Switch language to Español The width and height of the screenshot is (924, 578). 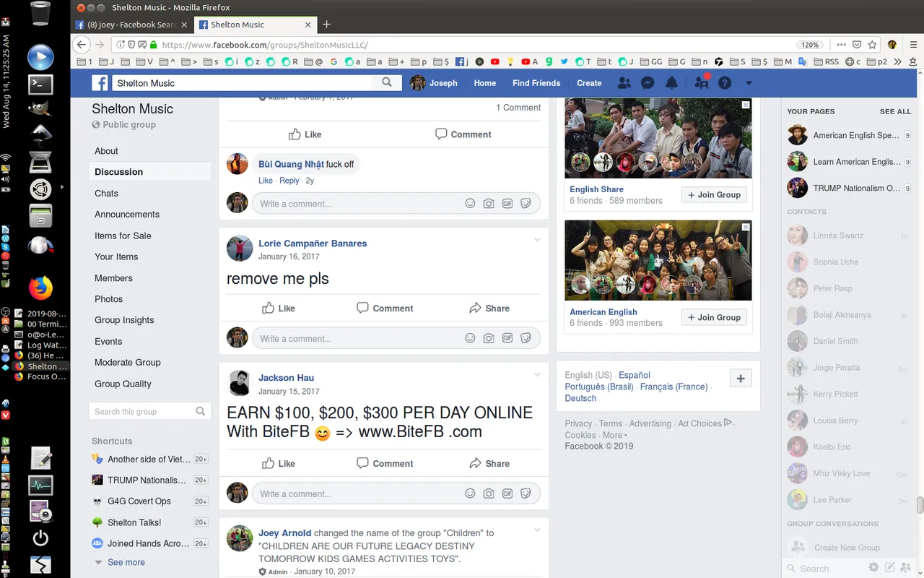point(635,375)
